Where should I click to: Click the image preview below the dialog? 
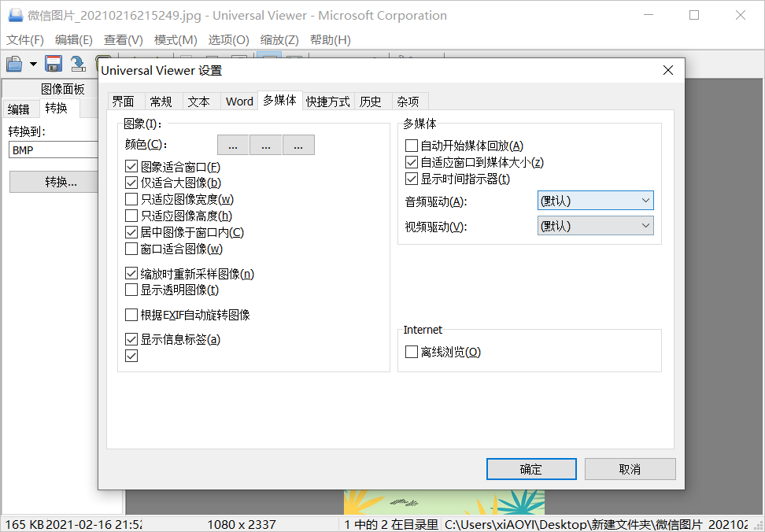coord(444,502)
